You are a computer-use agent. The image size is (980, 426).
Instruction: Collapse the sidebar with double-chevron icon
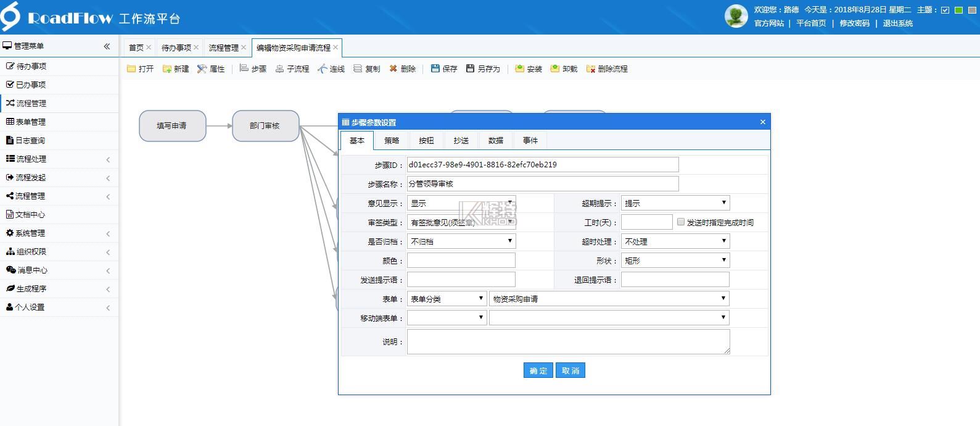tap(107, 46)
